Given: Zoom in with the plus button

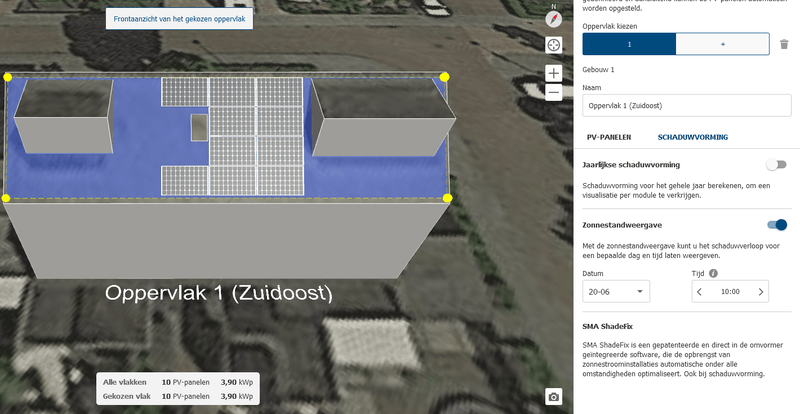Looking at the screenshot, I should (554, 73).
